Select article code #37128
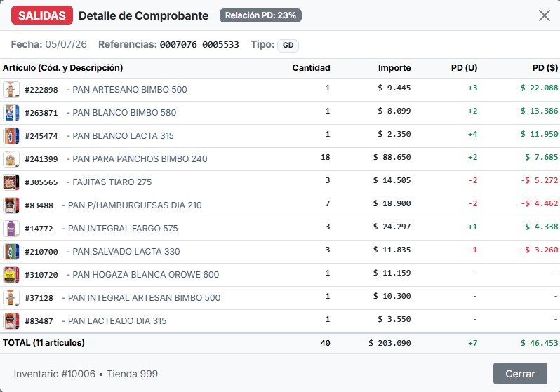Viewport: 560px width, 392px height. (x=39, y=298)
